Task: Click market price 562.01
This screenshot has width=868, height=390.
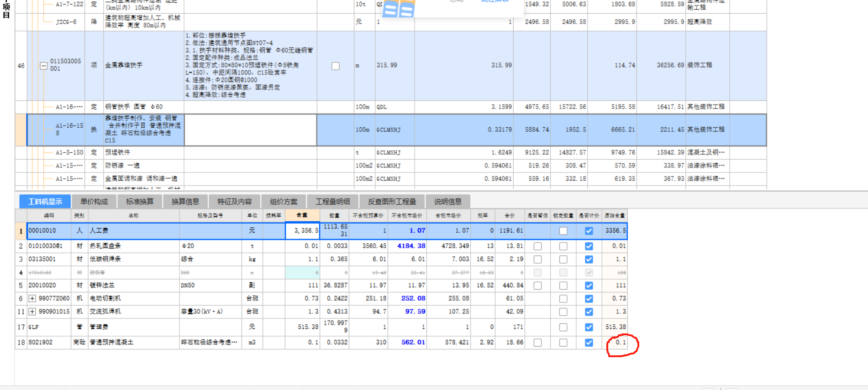Action: [x=413, y=342]
